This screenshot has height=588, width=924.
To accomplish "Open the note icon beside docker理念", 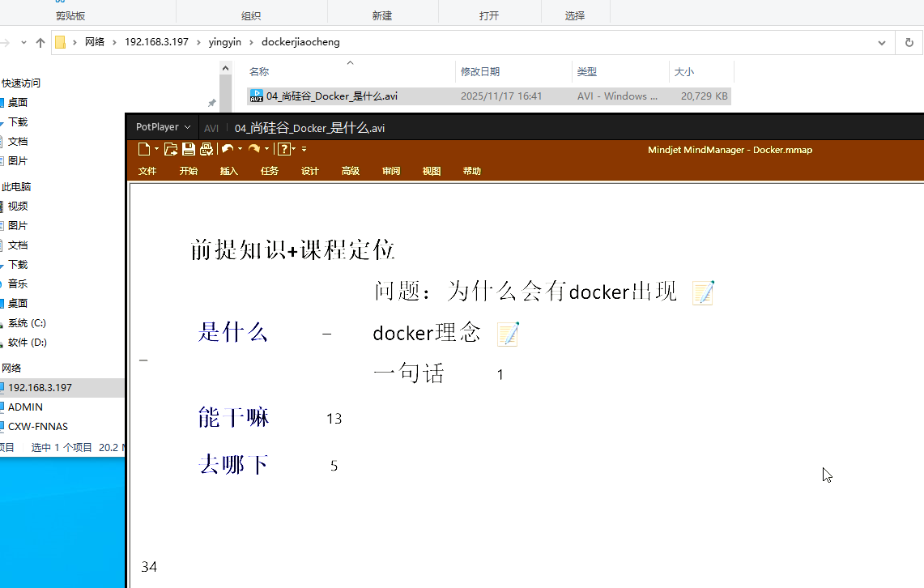I will pyautogui.click(x=508, y=333).
